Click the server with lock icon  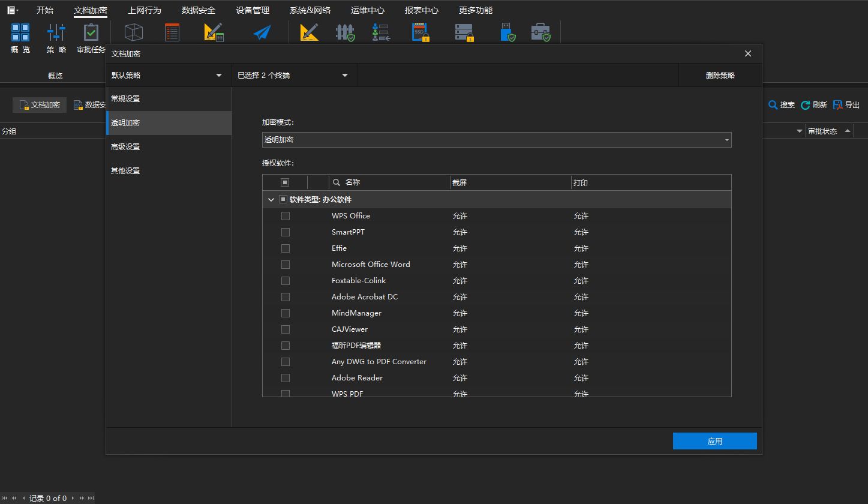464,32
